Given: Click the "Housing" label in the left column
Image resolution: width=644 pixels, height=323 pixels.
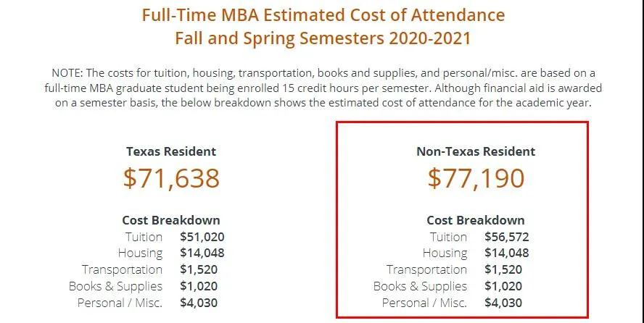Looking at the screenshot, I should click(140, 253).
